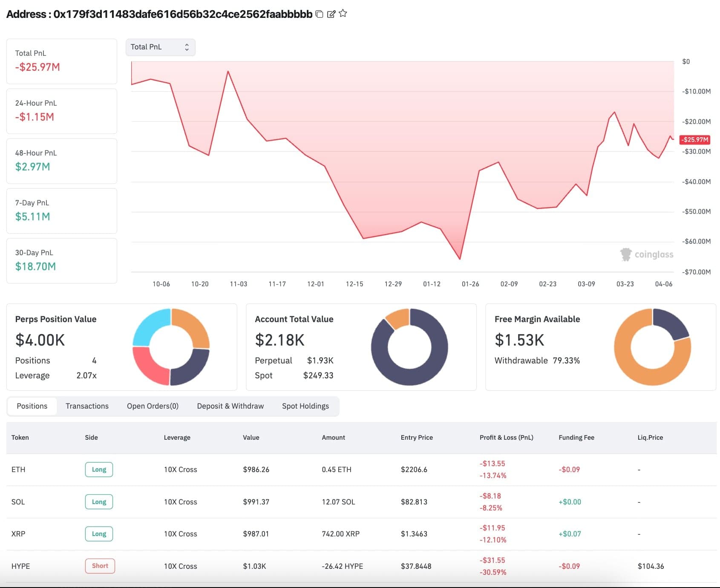The height and width of the screenshot is (588, 720).
Task: Open the Open Orders(0) tab
Action: tap(153, 406)
